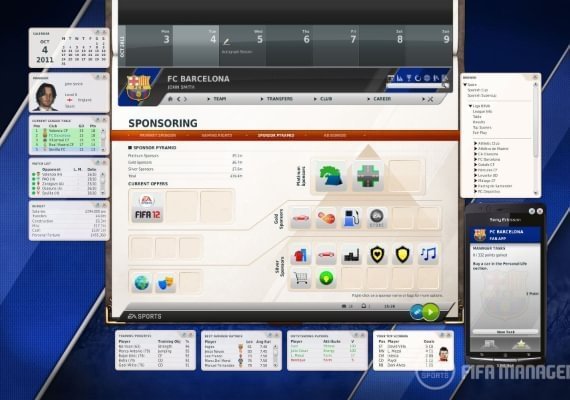The width and height of the screenshot is (570, 400).
Task: Open Top Scorers under Liga BBVA
Action: pyautogui.click(x=482, y=128)
